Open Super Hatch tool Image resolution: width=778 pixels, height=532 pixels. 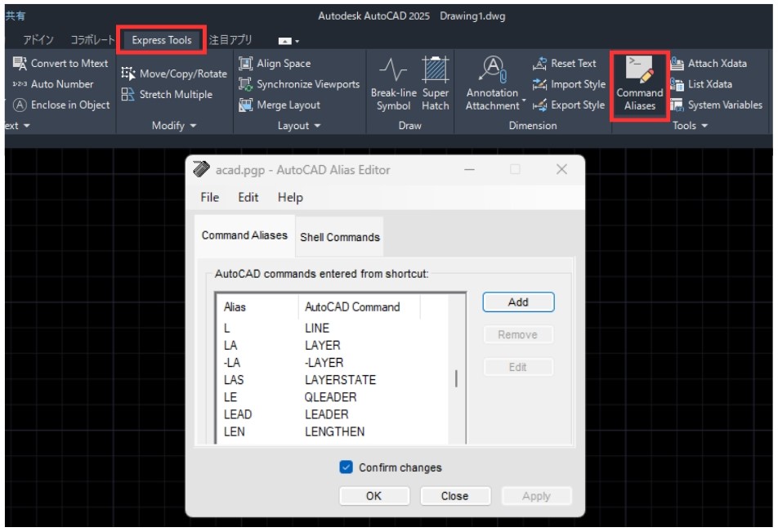[x=435, y=83]
